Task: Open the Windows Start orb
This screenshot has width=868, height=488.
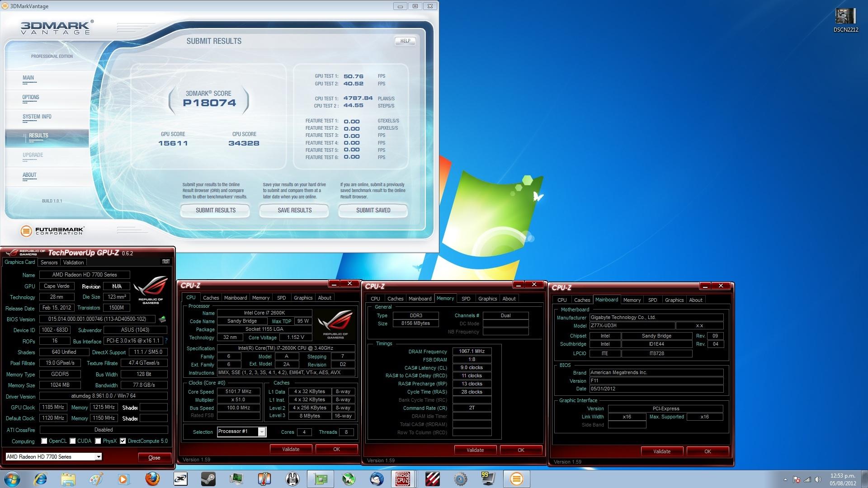Action: tap(12, 479)
